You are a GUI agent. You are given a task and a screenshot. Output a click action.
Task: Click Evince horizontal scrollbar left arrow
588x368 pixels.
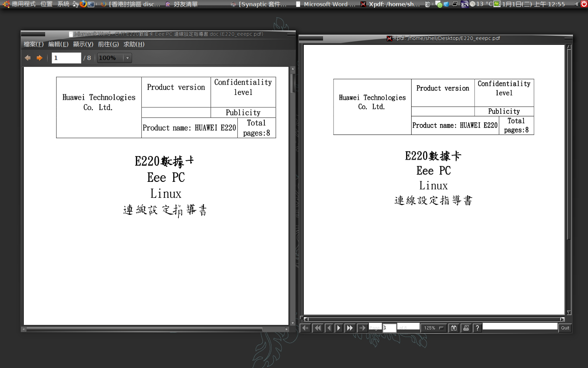pos(23,329)
